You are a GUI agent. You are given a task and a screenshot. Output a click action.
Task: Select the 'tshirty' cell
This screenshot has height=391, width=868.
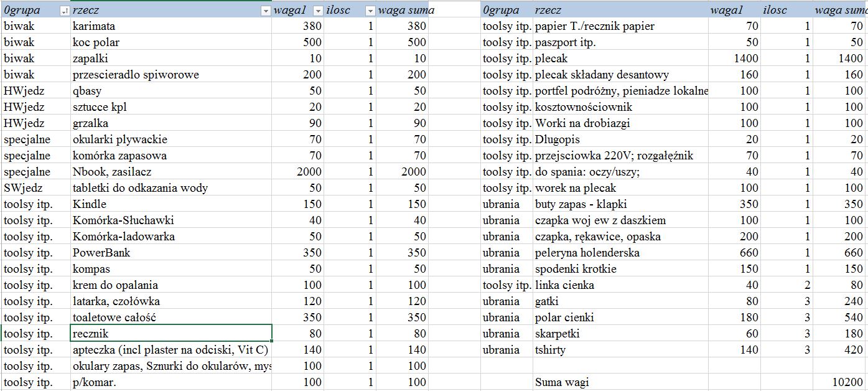tap(621, 350)
